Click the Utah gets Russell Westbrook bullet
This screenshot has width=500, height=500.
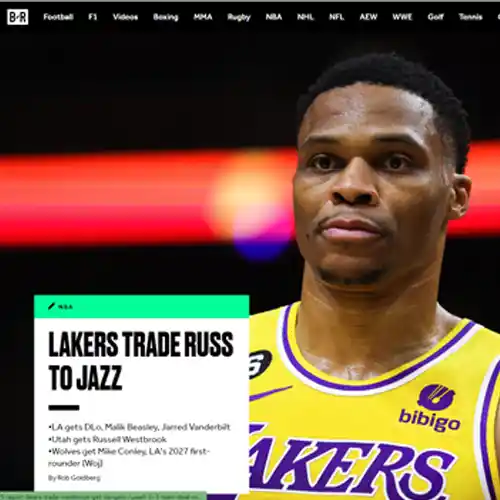click(x=107, y=439)
